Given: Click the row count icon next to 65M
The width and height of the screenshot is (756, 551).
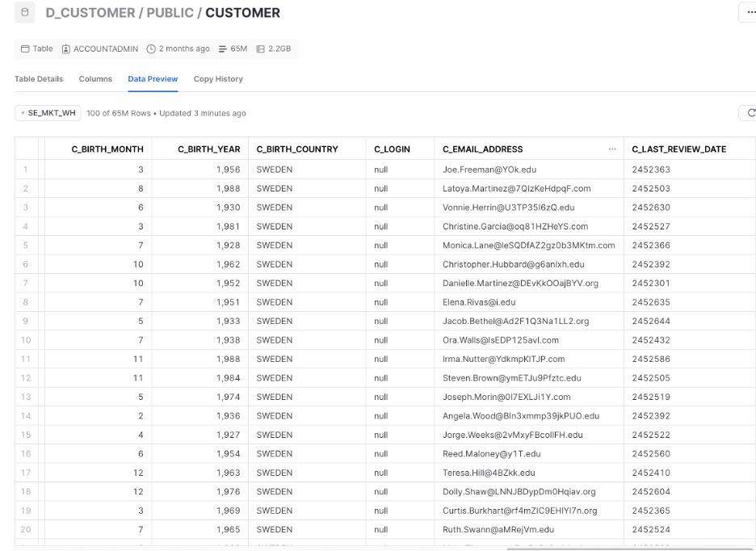Looking at the screenshot, I should [222, 49].
